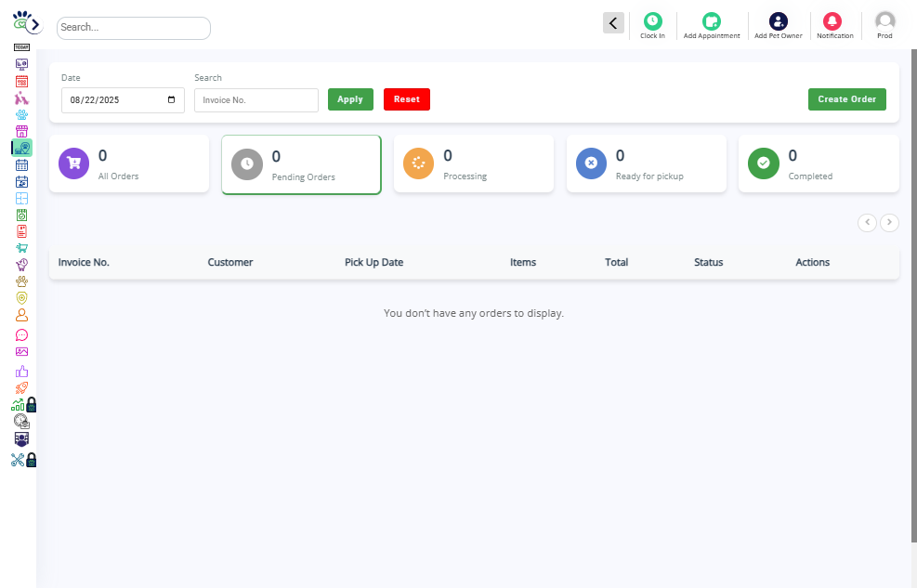Open the dark purple staff sidebar icon

(x=21, y=439)
